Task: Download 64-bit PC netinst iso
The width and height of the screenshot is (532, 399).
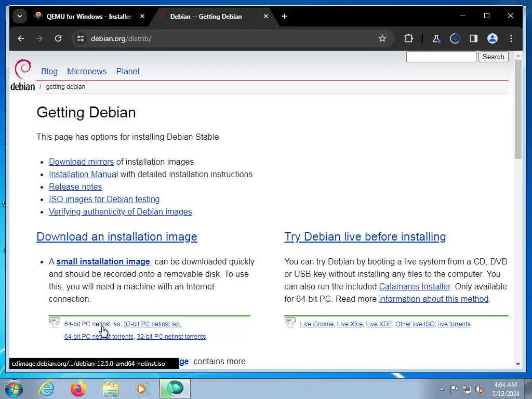Action: pos(92,324)
